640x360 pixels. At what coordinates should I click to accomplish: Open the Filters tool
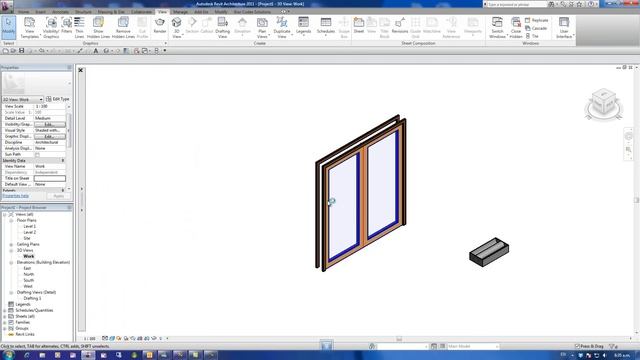[x=67, y=25]
